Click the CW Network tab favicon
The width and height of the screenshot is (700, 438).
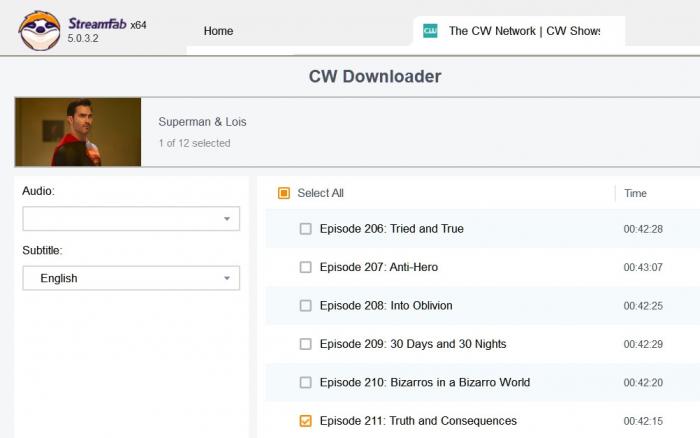430,31
